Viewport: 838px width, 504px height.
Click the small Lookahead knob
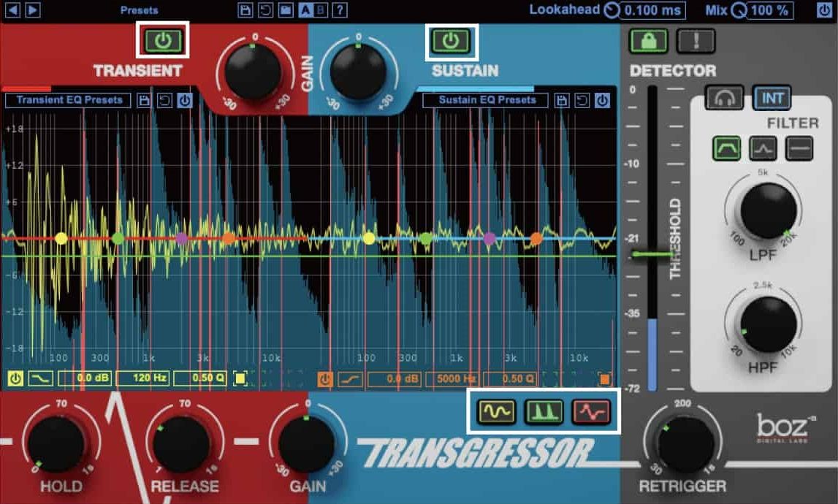[x=612, y=10]
